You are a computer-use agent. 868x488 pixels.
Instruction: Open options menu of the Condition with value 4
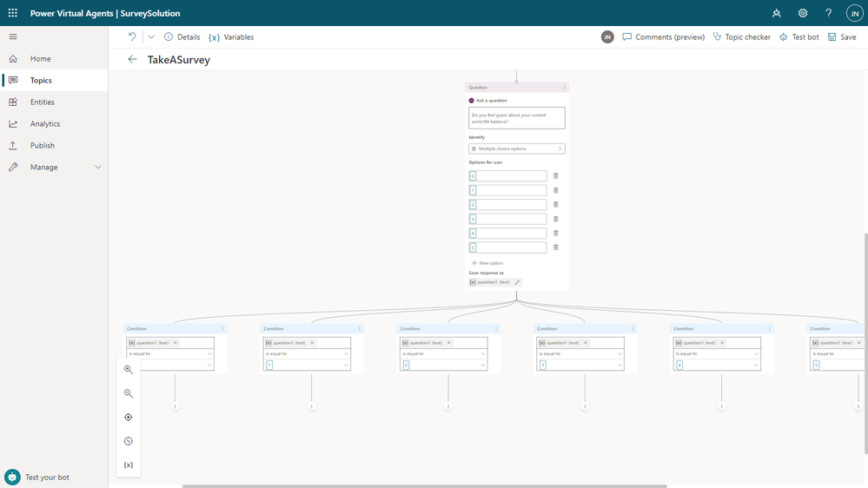coord(770,328)
